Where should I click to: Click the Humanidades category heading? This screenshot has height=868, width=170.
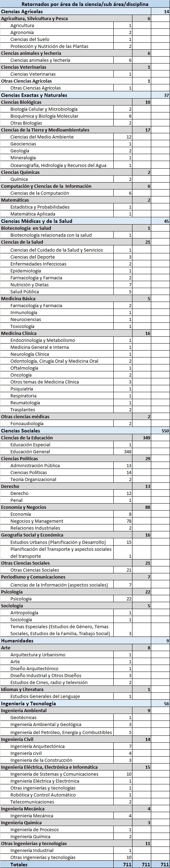17,640
